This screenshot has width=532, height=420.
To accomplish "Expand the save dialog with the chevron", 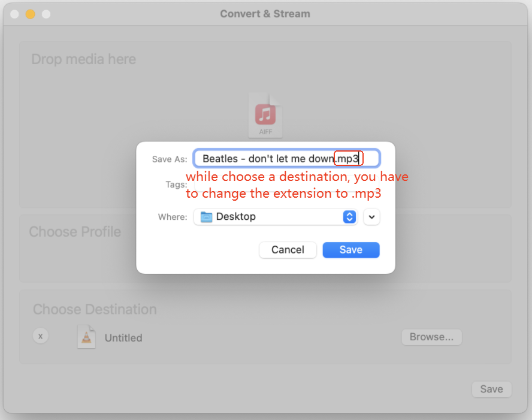I will click(372, 217).
